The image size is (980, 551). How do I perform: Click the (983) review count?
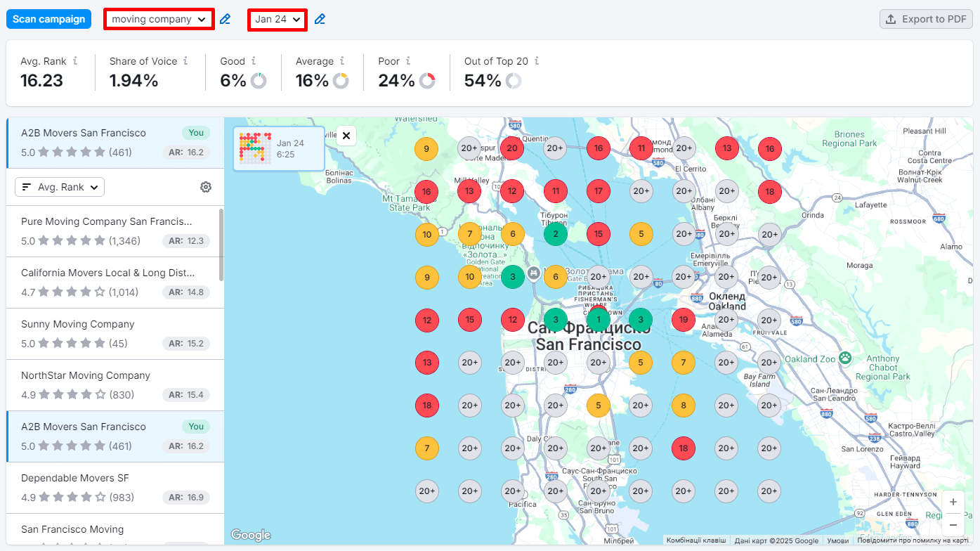[122, 498]
